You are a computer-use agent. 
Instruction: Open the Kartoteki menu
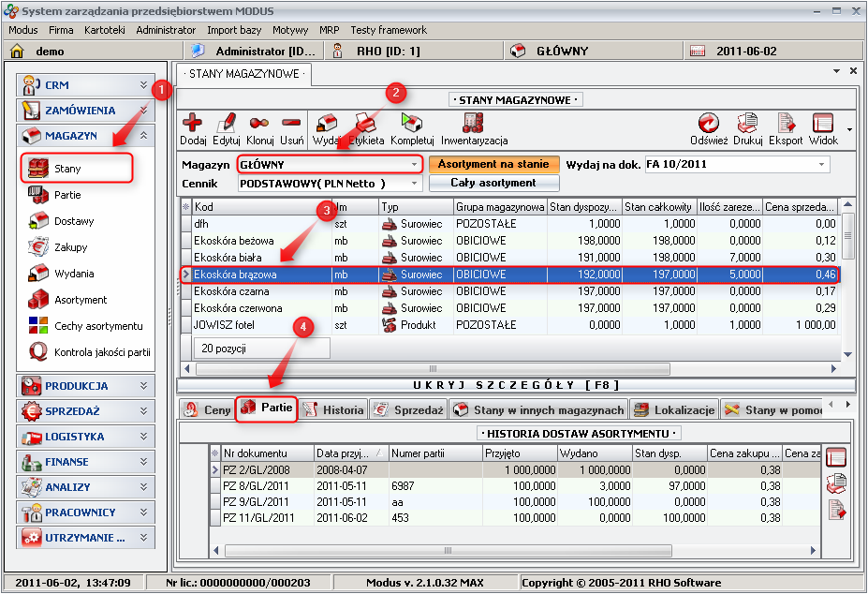point(104,30)
